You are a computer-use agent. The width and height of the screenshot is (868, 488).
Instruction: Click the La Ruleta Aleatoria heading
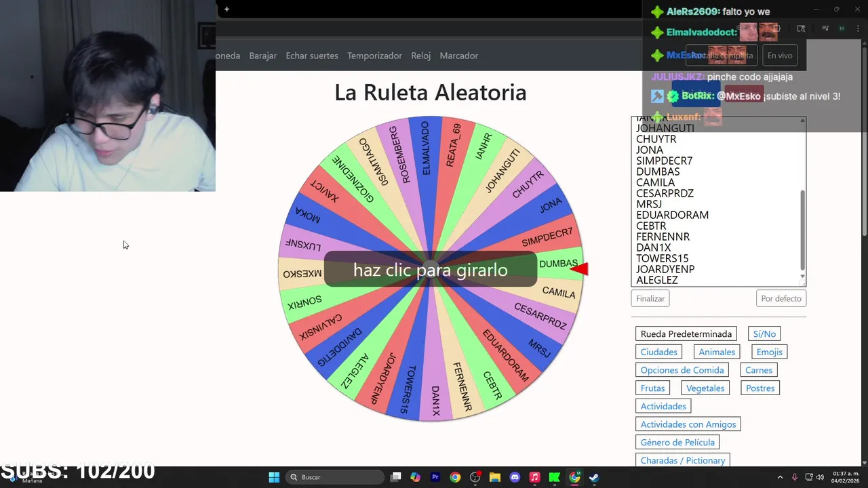(430, 92)
